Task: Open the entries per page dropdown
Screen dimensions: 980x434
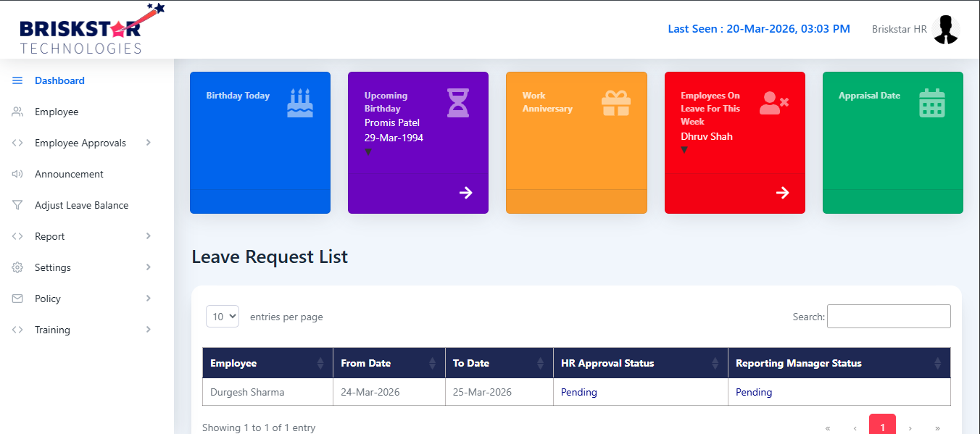Action: 223,317
